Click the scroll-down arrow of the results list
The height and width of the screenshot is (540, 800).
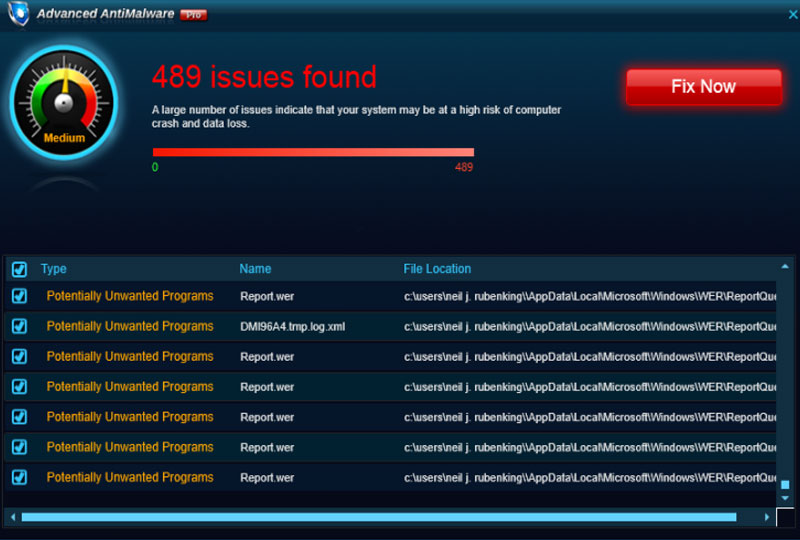785,498
